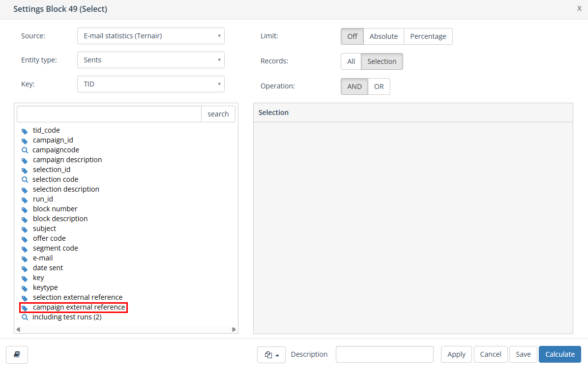Click the field list left scroll arrow
Viewport: 588px width, 371px height.
(x=18, y=329)
